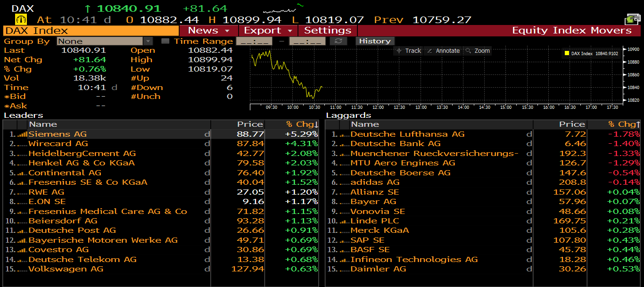Click the volume bars icon beside Continental AG
This screenshot has width=644, height=287.
[22, 173]
